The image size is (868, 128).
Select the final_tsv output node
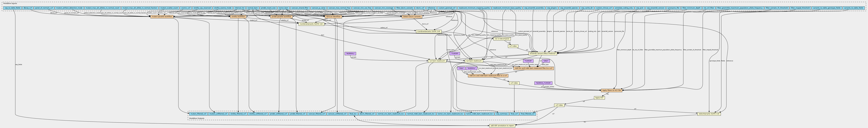353,114
